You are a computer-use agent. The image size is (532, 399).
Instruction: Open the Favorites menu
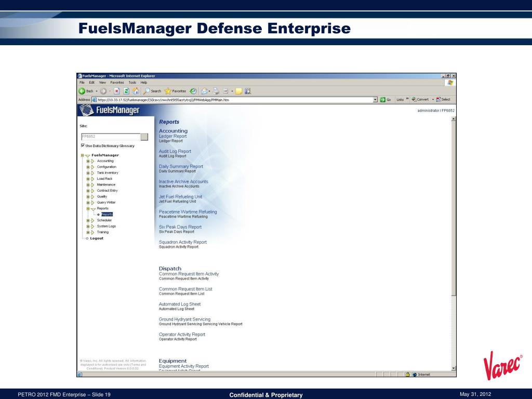[117, 83]
